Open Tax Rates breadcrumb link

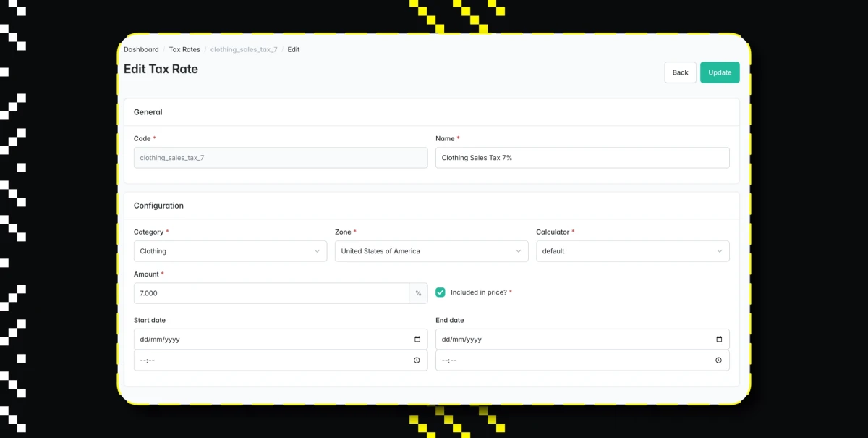click(184, 50)
